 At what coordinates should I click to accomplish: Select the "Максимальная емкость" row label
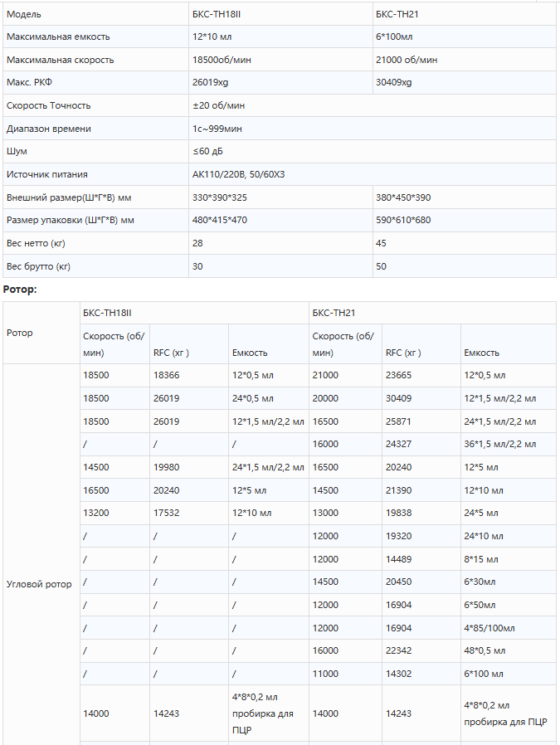point(58,37)
